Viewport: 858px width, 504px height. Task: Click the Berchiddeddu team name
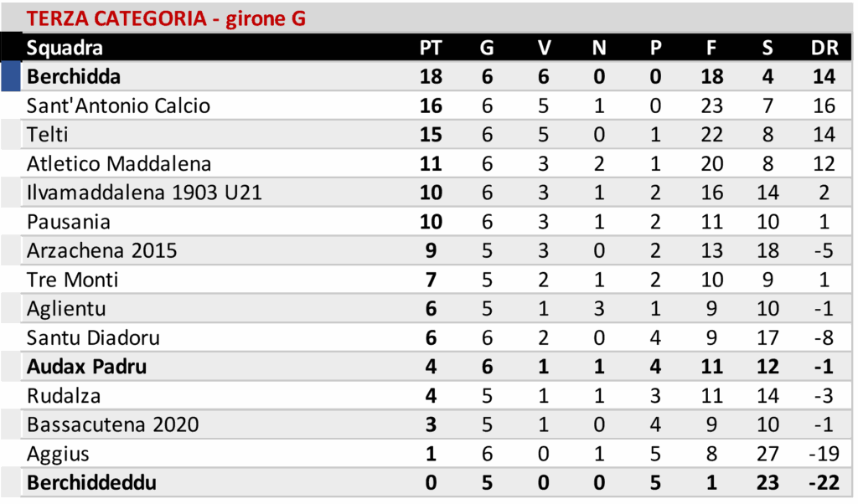[91, 483]
